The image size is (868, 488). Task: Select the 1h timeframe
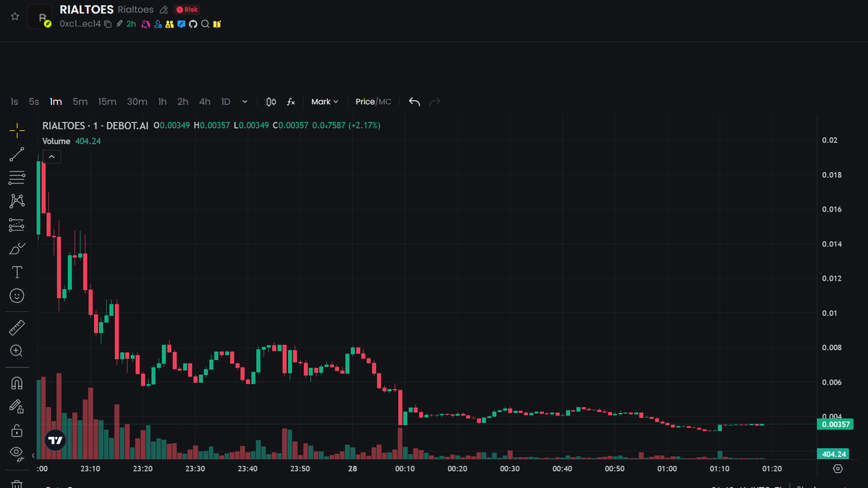pyautogui.click(x=162, y=102)
